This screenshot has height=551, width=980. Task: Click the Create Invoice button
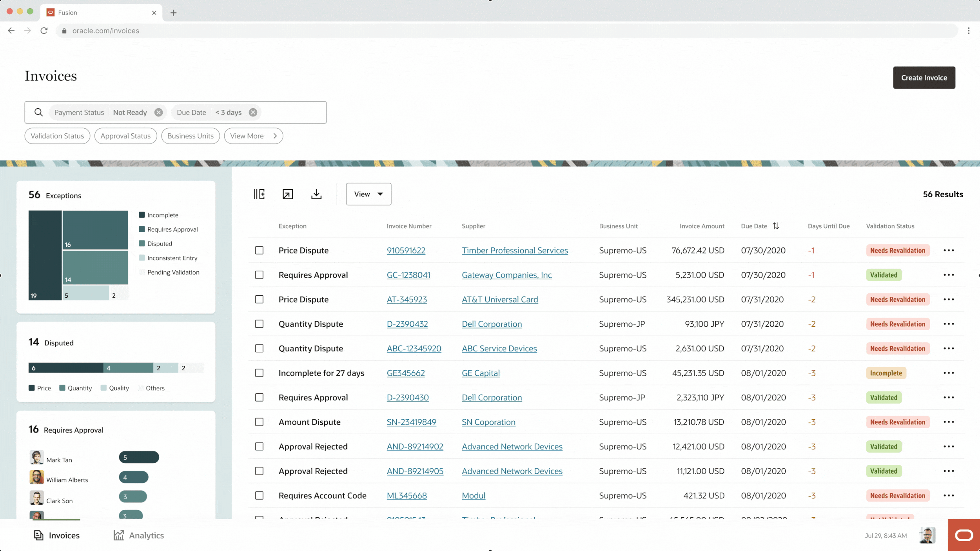tap(924, 78)
